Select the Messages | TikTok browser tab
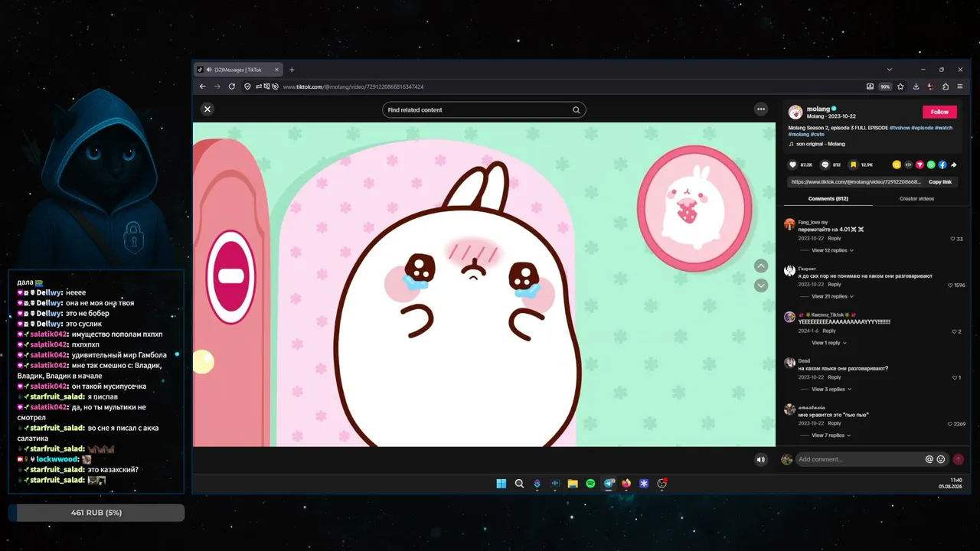Viewport: 980px width, 551px height. pos(238,70)
